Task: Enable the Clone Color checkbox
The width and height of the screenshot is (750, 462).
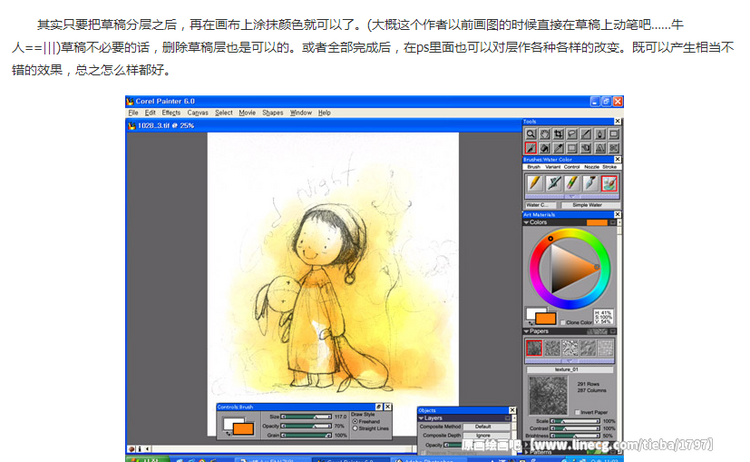Action: click(x=563, y=322)
